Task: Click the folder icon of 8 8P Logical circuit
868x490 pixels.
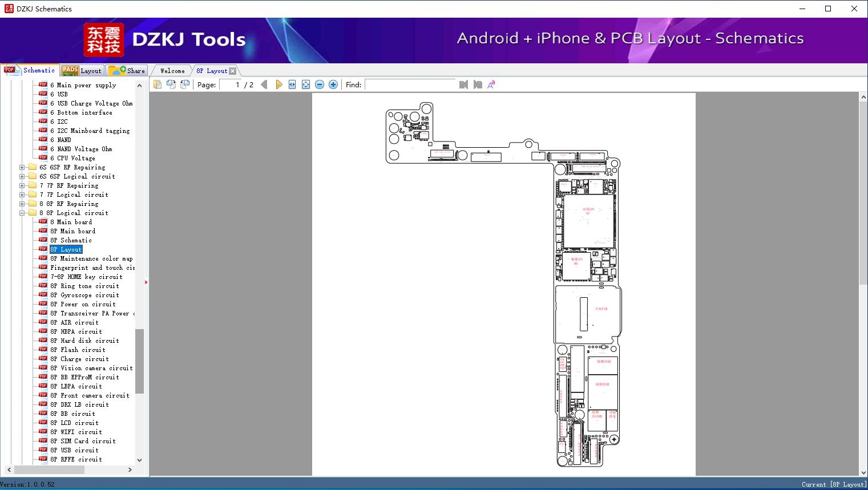Action: (x=33, y=212)
